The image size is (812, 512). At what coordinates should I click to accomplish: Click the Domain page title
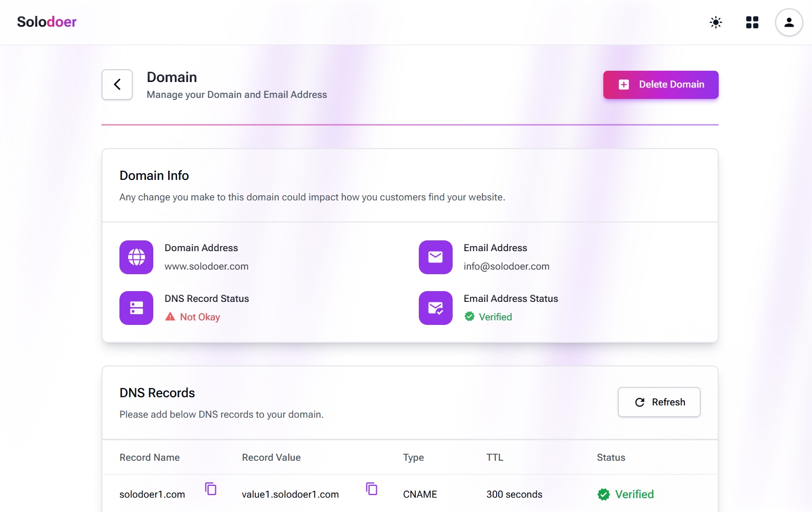point(172,77)
